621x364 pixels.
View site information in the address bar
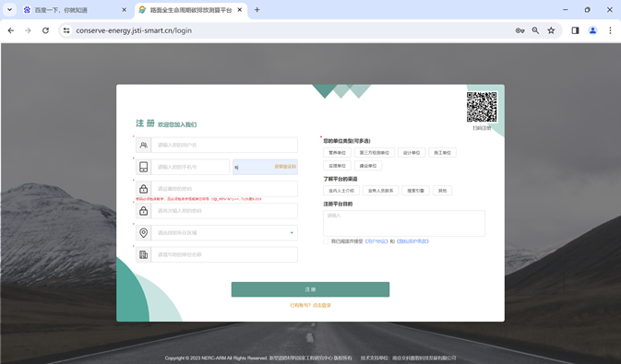pyautogui.click(x=66, y=30)
